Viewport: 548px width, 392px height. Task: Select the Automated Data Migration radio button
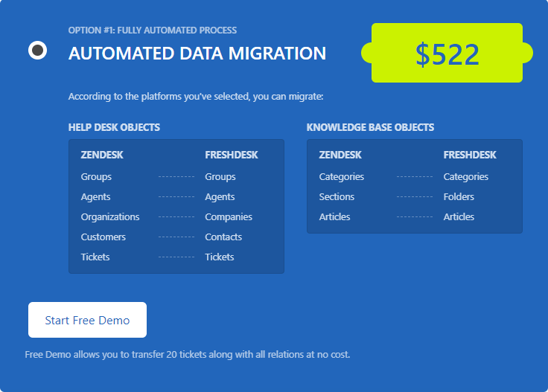pyautogui.click(x=38, y=51)
